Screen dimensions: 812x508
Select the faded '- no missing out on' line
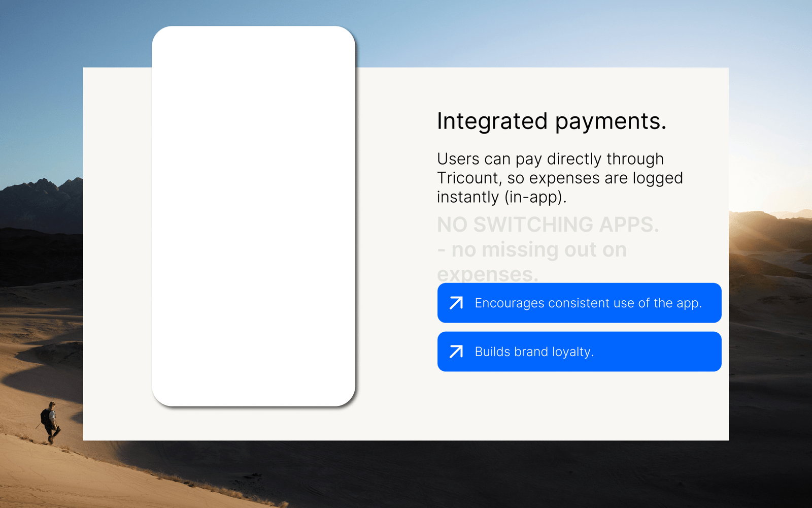click(532, 250)
